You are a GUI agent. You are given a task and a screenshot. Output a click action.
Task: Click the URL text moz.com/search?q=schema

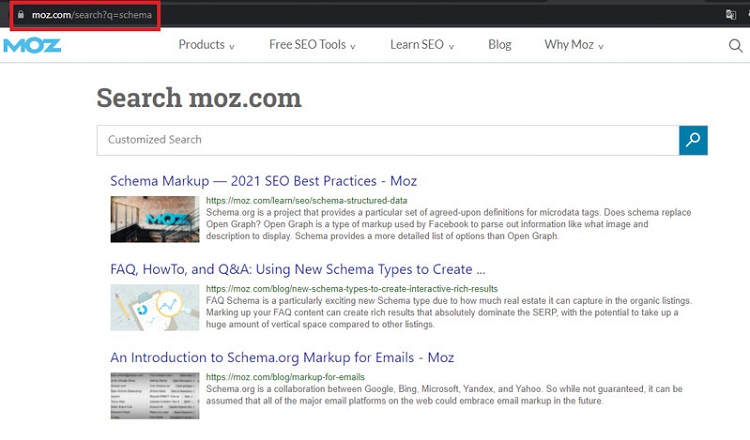(x=92, y=15)
